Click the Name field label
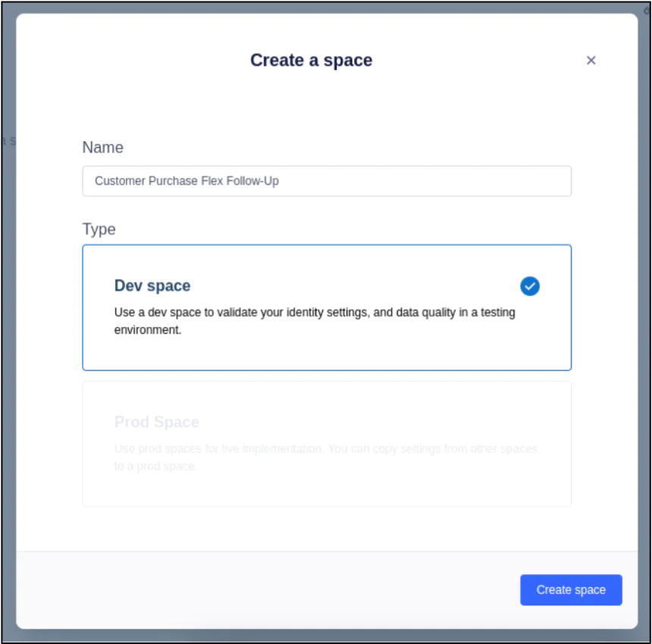Screen dimensions: 652x644 tap(102, 147)
